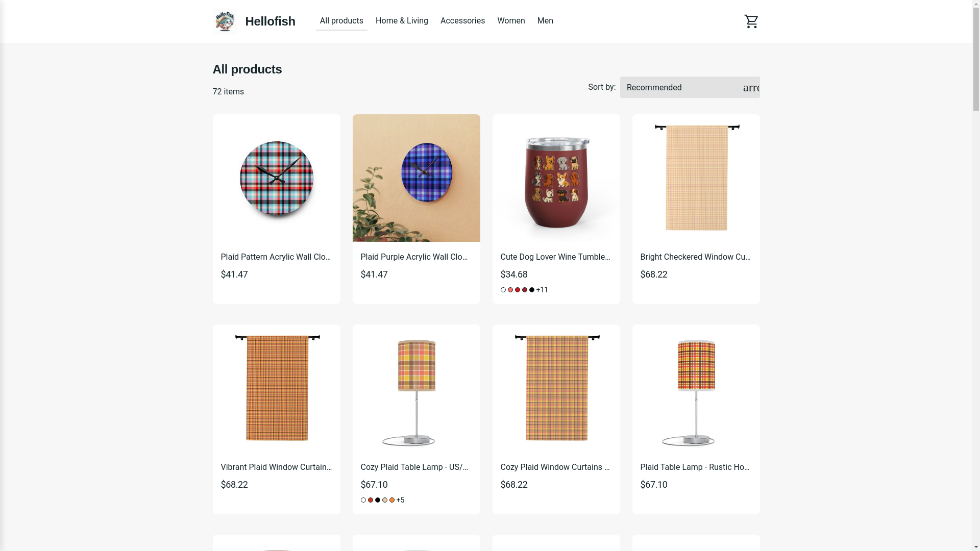Open Plaid Pattern Acrylic Wall Clock title
Image resolution: width=980 pixels, height=551 pixels.
tap(276, 257)
